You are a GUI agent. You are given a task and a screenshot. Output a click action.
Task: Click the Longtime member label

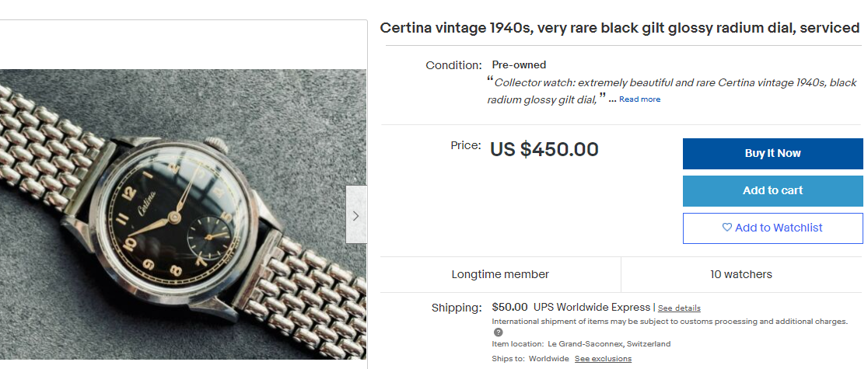click(x=500, y=274)
